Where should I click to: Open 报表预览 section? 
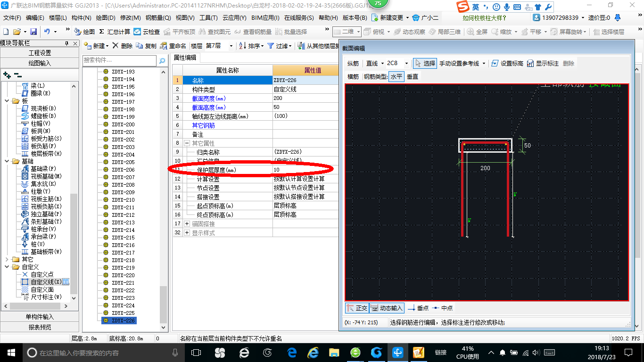40,327
